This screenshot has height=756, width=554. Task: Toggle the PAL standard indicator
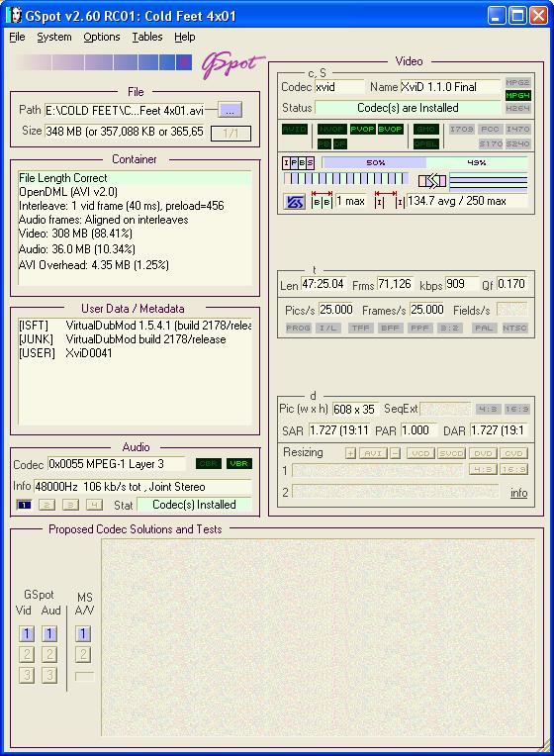click(x=484, y=328)
